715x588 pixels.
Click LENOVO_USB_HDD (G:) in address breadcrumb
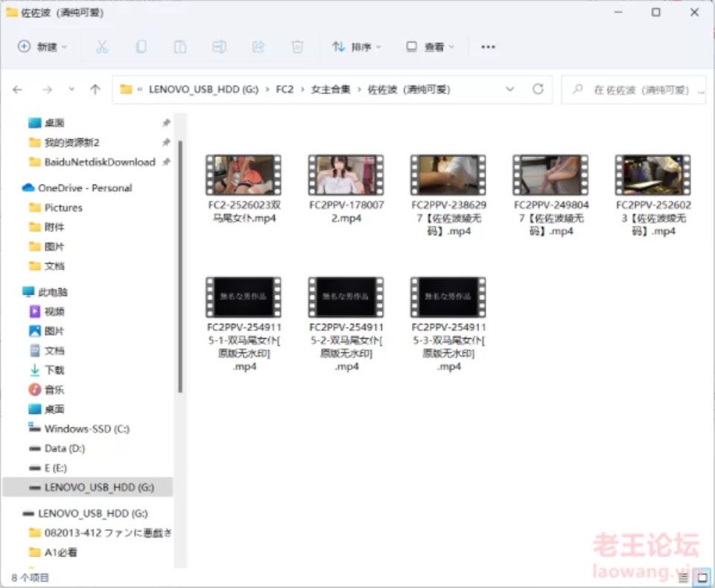tap(203, 89)
